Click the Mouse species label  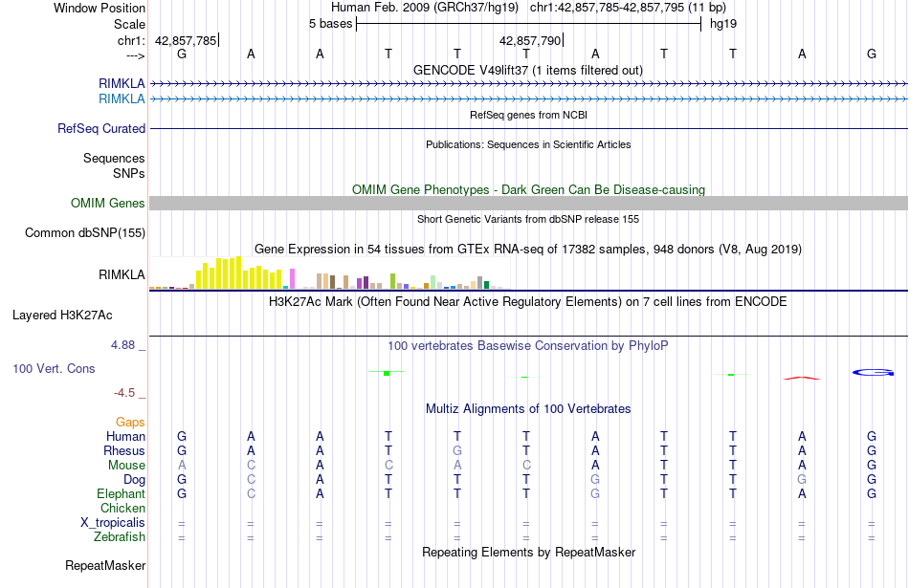click(127, 466)
